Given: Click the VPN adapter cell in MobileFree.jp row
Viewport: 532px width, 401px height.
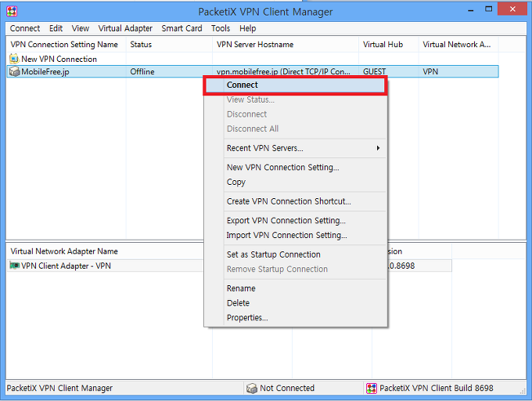Looking at the screenshot, I should [430, 71].
